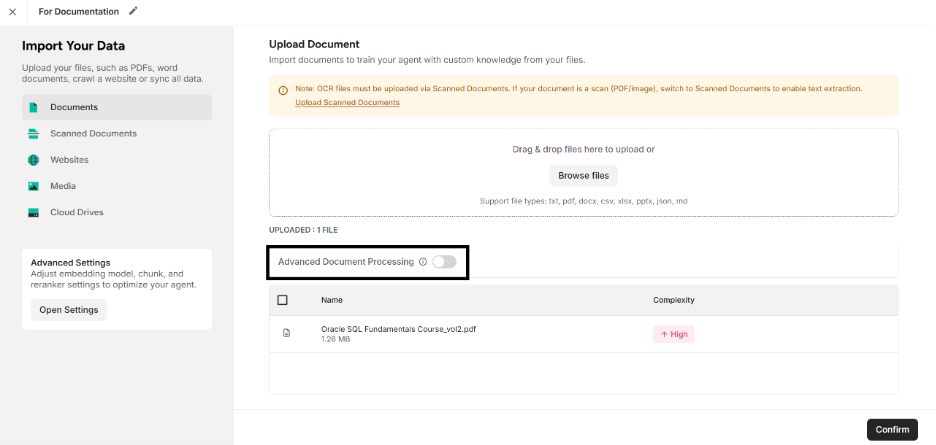Click the High complexity badge
Viewport: 936px width, 445px height.
coord(674,334)
